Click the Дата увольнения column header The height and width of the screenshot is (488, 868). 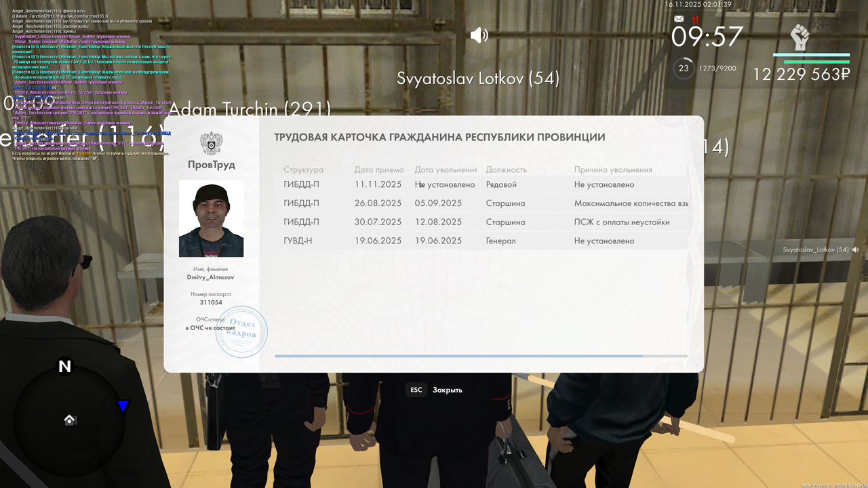(x=446, y=170)
